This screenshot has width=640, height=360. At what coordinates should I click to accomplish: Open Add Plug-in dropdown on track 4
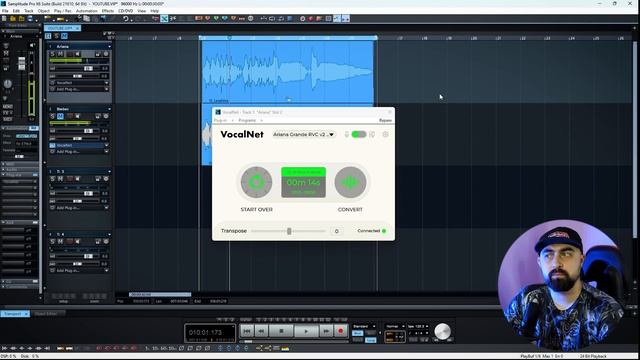[x=107, y=270]
